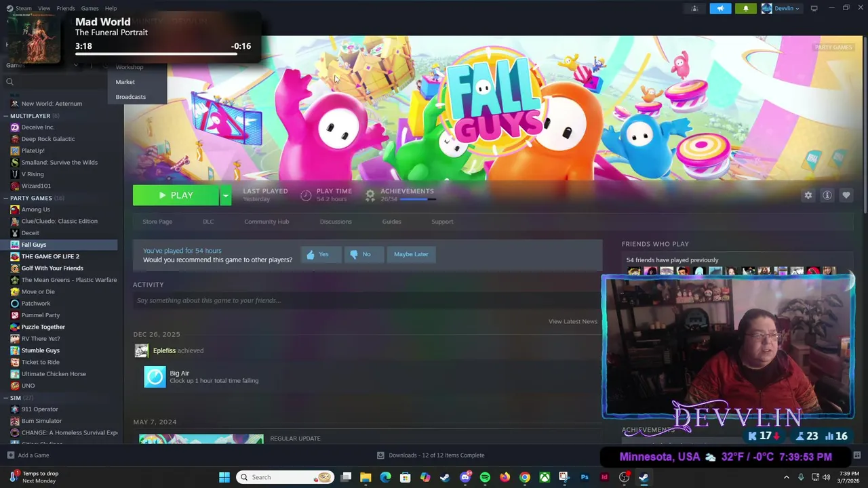This screenshot has height=488, width=868.
Task: Go to the Community Hub tab
Action: (x=267, y=222)
